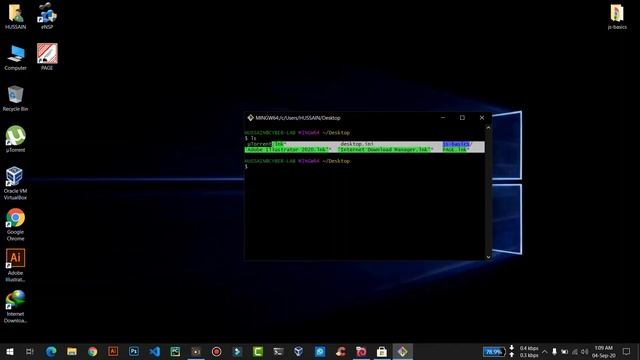Open PyCharm from the taskbar
This screenshot has height=360, width=640.
(x=175, y=351)
